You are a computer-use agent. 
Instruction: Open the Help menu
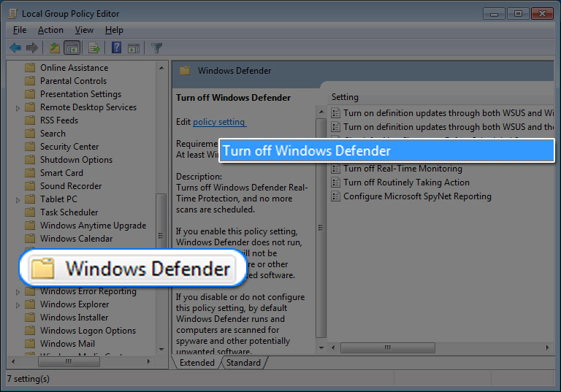coord(114,30)
